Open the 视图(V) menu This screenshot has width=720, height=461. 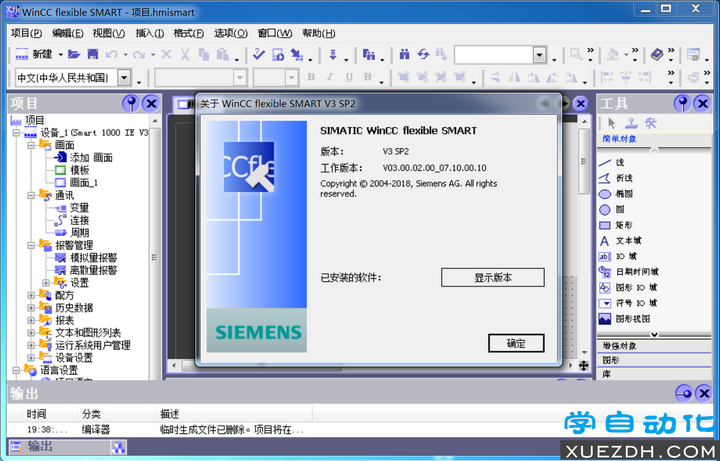tap(109, 33)
